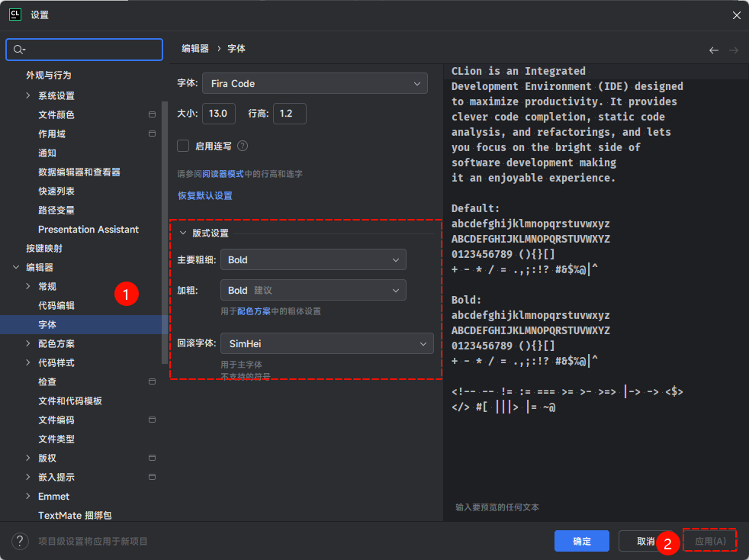Click the project-level icon beside 检查

(152, 382)
